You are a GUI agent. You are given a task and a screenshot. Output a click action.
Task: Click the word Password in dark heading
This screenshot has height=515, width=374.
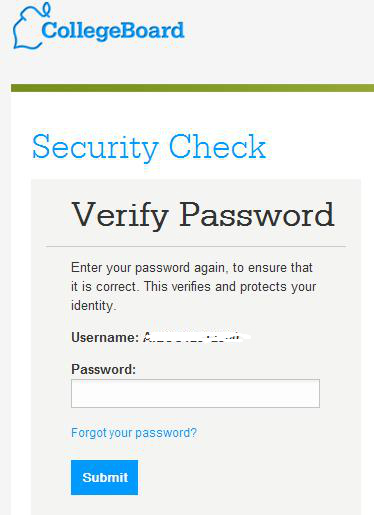pyautogui.click(x=257, y=215)
